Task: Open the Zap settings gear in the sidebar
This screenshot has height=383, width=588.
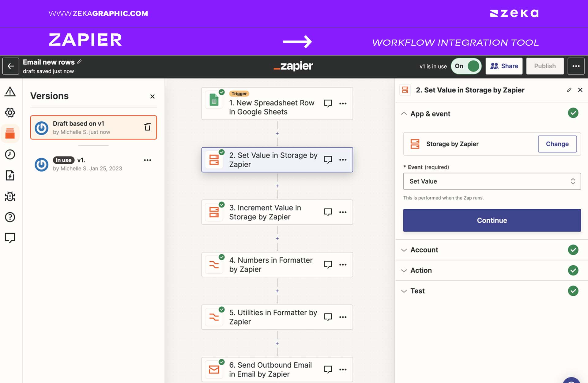Action: [x=10, y=112]
